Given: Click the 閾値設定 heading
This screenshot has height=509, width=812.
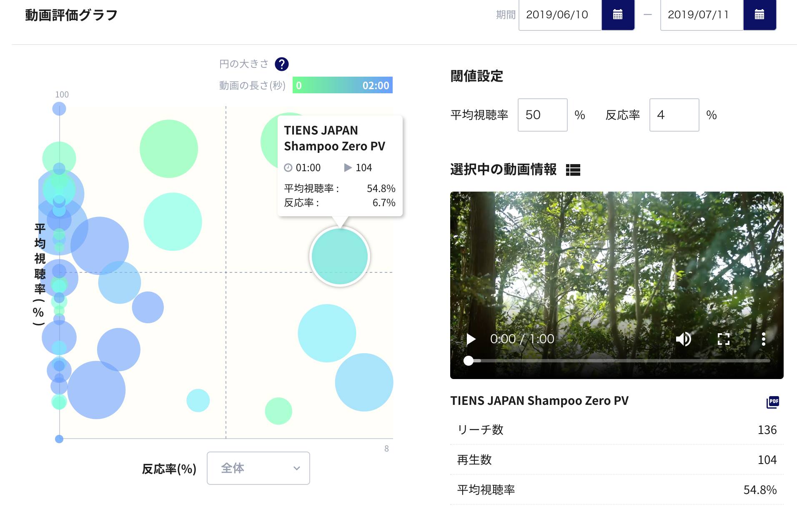Looking at the screenshot, I should pos(477,76).
